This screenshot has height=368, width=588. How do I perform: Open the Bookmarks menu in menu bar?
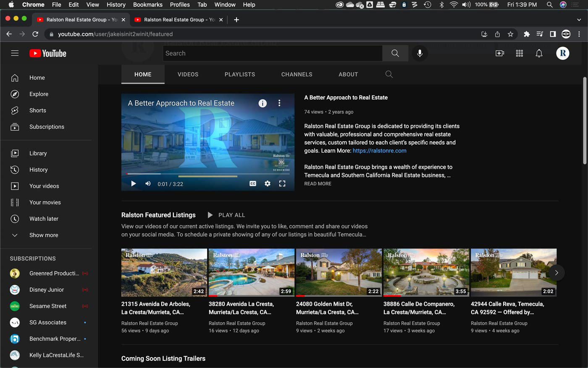pyautogui.click(x=148, y=5)
